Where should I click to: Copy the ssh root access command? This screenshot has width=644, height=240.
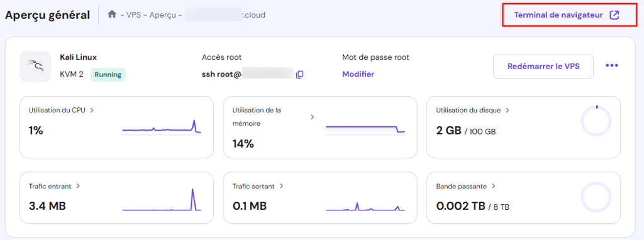pyautogui.click(x=300, y=74)
